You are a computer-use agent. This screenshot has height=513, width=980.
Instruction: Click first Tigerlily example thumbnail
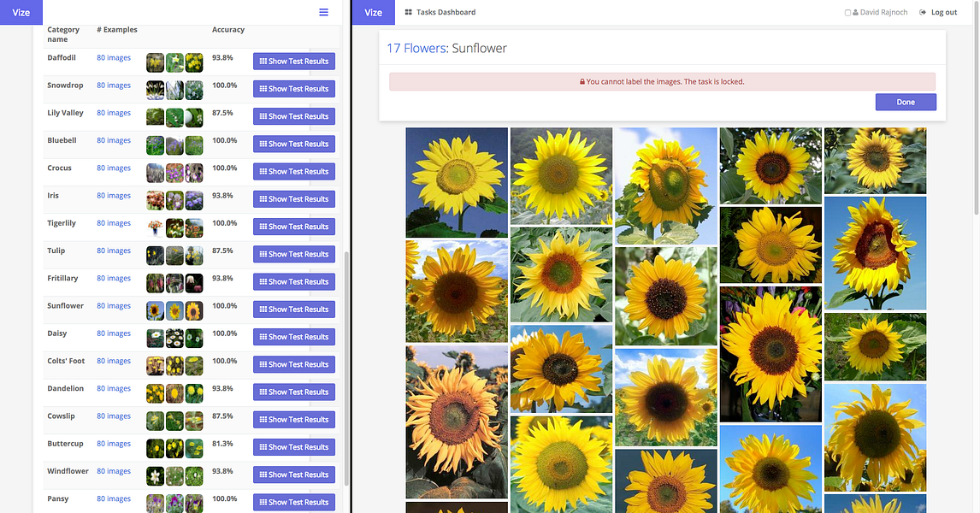coord(155,227)
